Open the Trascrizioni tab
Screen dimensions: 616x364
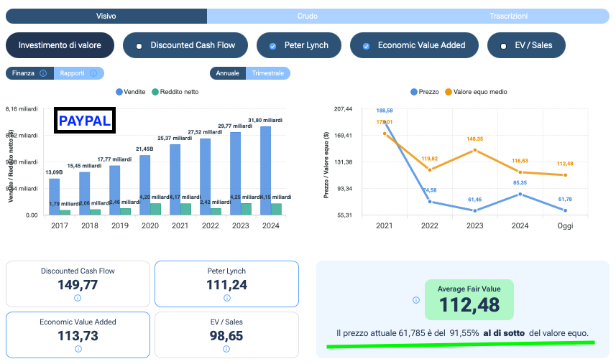click(x=508, y=16)
